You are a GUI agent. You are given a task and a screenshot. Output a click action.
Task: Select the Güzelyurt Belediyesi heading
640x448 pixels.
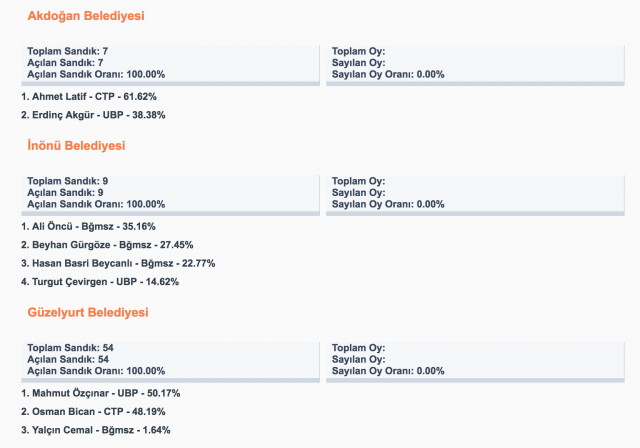(x=88, y=313)
